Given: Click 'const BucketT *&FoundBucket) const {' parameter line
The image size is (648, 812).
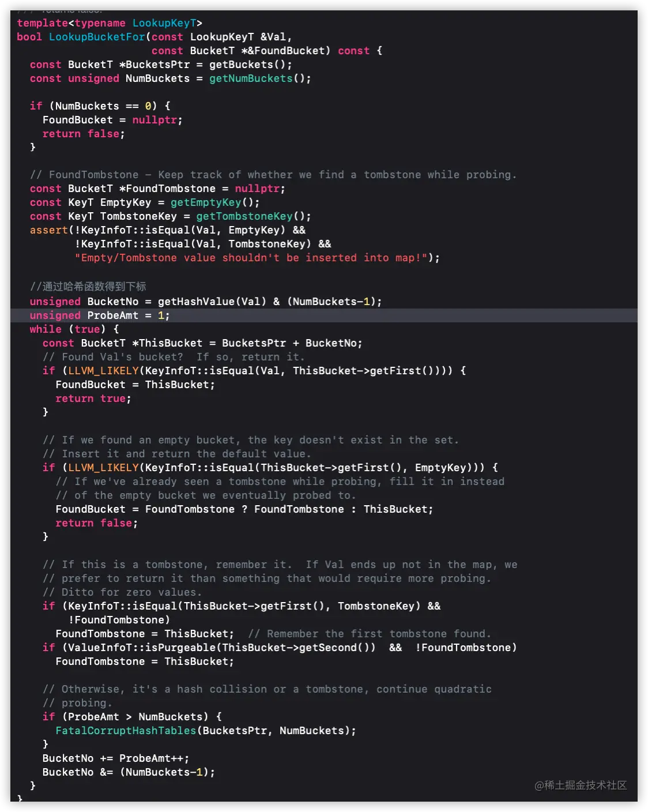Looking at the screenshot, I should point(267,51).
